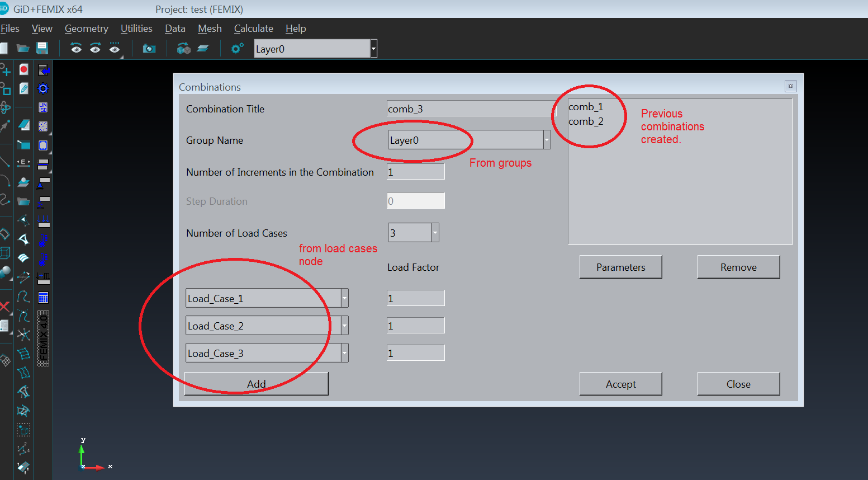Click the LIN ISO material icon
Screen dimensions: 868x480
click(x=43, y=107)
